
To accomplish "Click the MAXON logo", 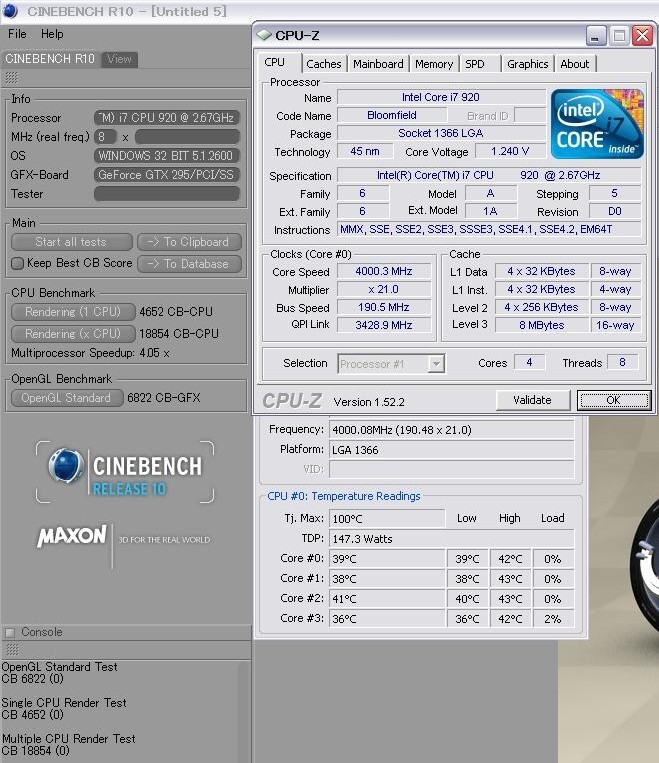I will pos(72,536).
